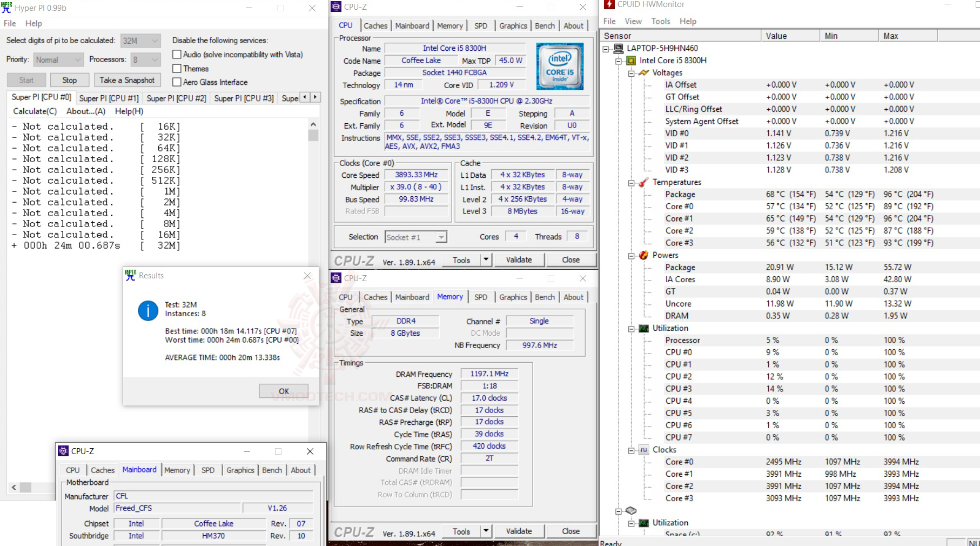The image size is (980, 546).
Task: Click the Utilization icon above the Processor row
Action: tap(643, 328)
